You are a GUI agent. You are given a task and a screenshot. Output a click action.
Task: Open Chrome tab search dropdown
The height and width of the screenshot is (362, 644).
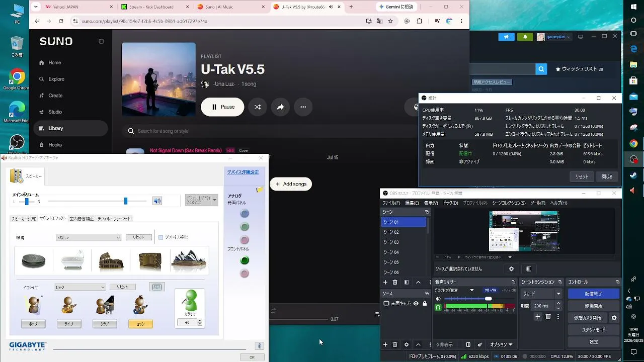click(36, 7)
